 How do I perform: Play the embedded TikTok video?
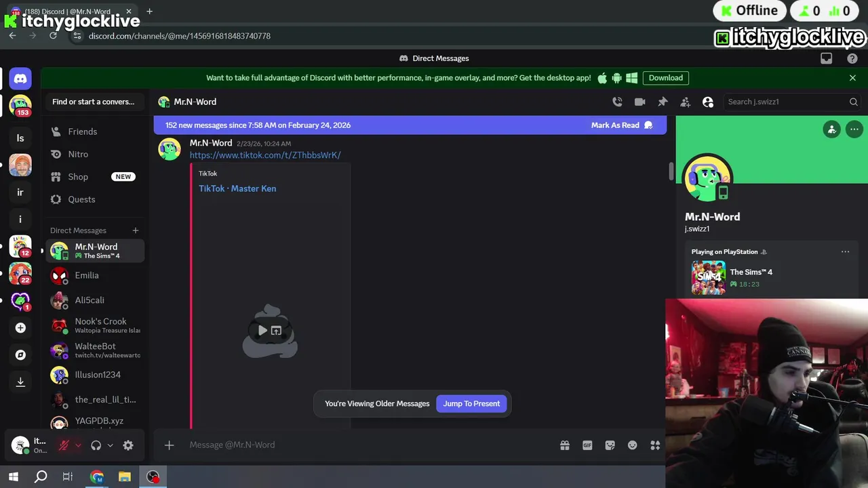(262, 331)
